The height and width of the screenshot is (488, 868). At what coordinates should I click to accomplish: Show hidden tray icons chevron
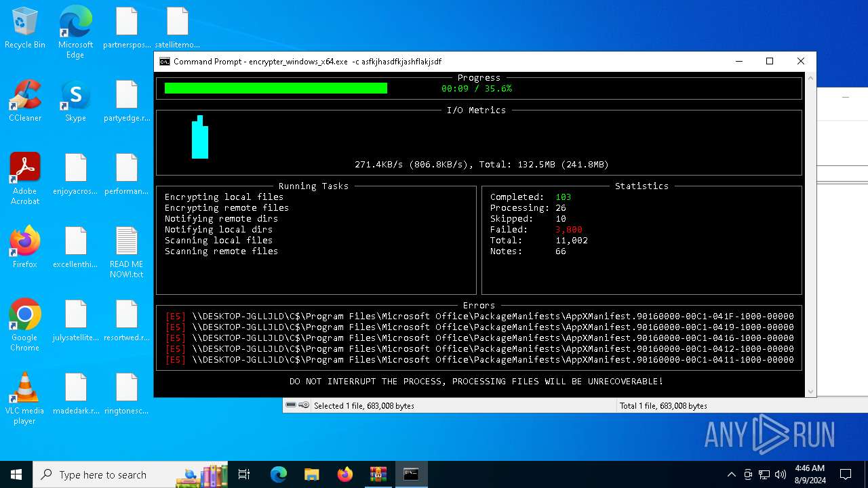click(731, 474)
